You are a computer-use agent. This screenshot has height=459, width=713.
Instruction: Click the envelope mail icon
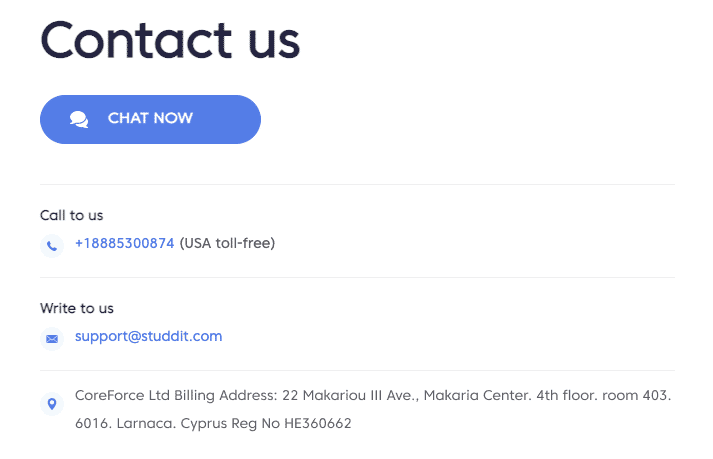pos(52,339)
